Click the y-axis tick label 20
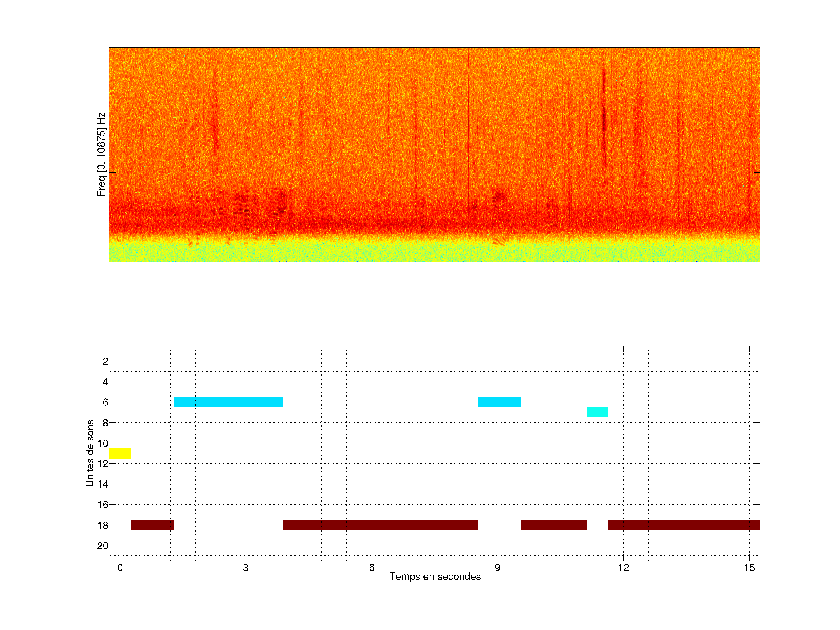Image resolution: width=840 pixels, height=630 pixels. (103, 546)
